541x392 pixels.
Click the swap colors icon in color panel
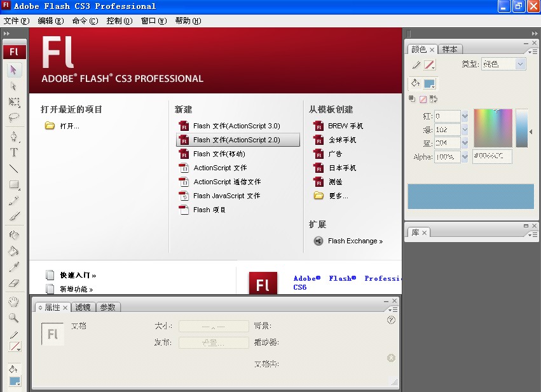pyautogui.click(x=434, y=98)
